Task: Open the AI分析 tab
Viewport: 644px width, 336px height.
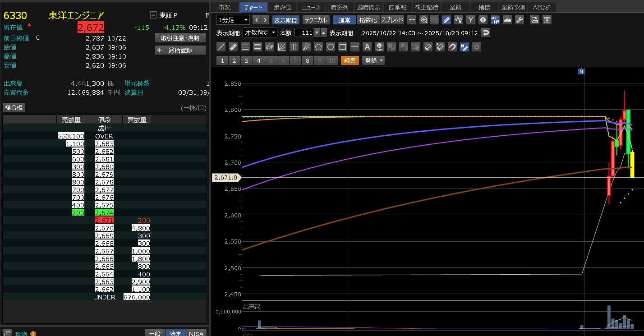Action: point(542,7)
